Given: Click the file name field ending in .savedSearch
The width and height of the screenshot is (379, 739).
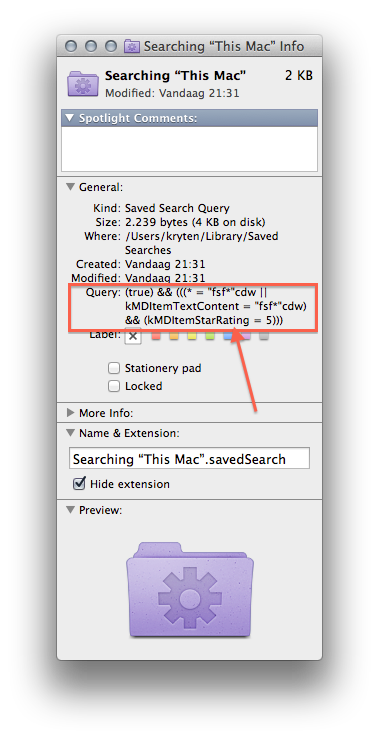Looking at the screenshot, I should [x=190, y=459].
